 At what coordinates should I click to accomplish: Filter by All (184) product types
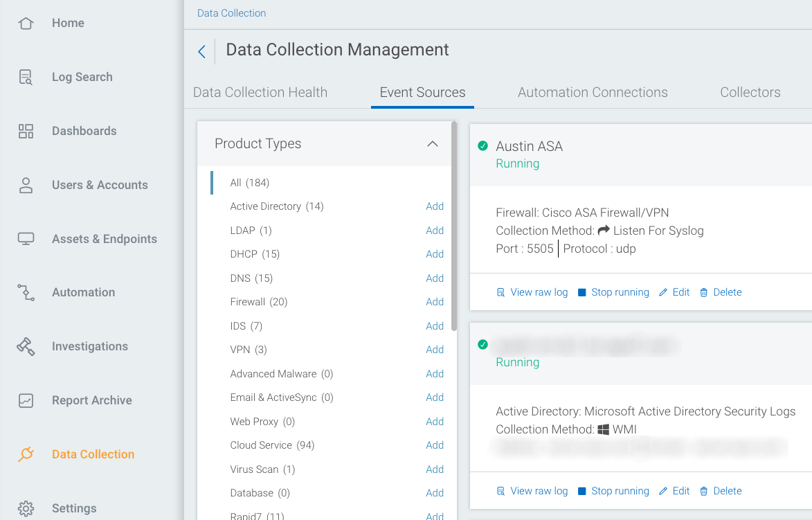click(250, 183)
